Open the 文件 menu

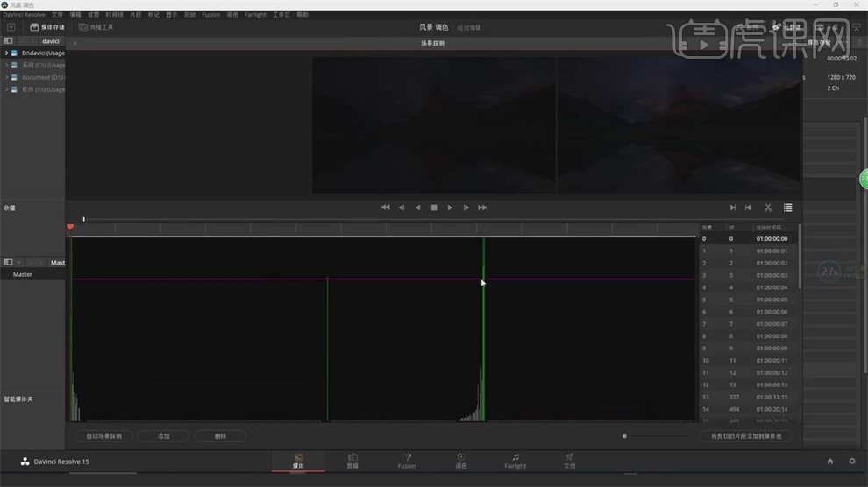click(57, 14)
